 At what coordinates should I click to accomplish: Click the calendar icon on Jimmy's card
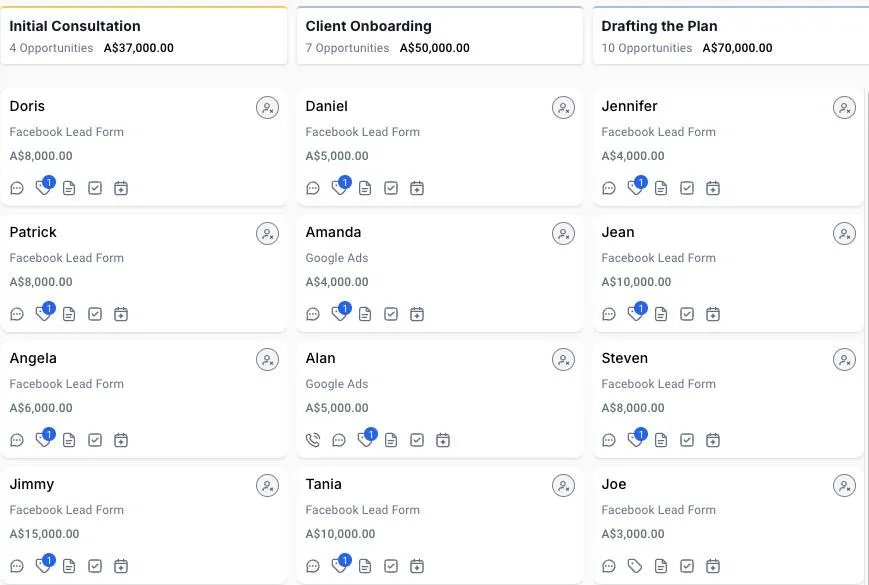point(121,566)
